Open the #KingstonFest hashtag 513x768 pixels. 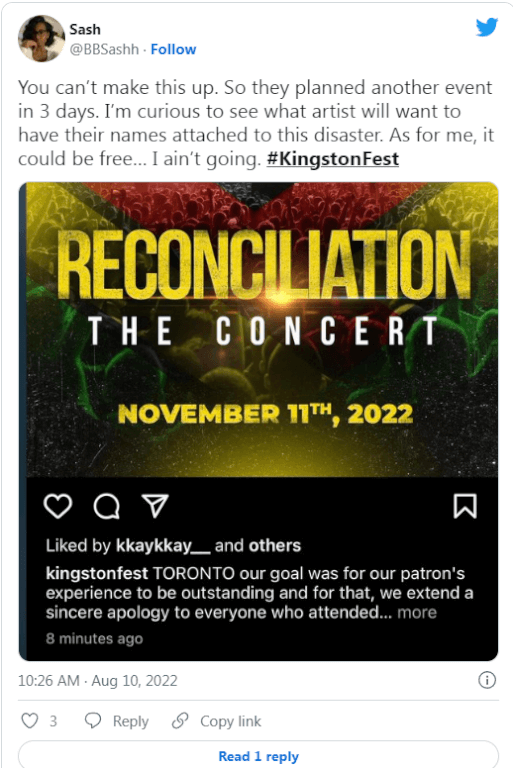(333, 159)
